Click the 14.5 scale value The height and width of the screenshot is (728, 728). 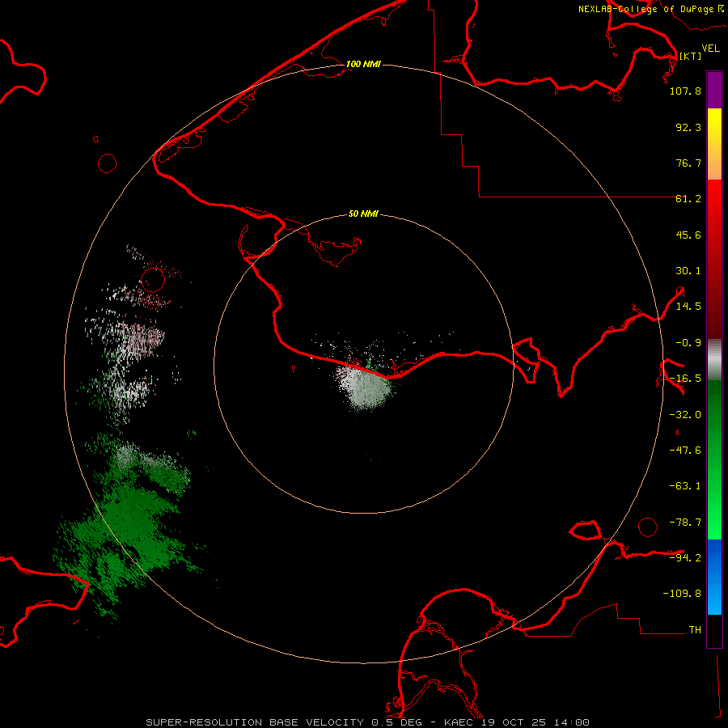click(x=688, y=307)
